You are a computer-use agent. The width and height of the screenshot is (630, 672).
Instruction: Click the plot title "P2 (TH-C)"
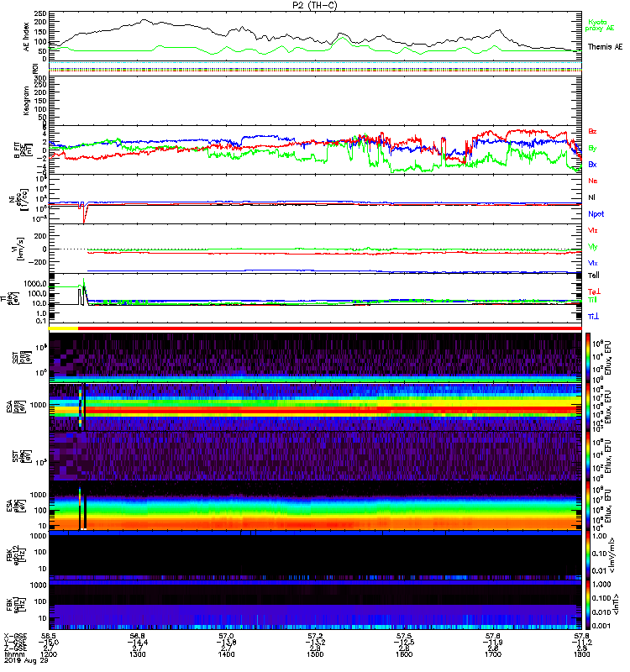pyautogui.click(x=316, y=5)
